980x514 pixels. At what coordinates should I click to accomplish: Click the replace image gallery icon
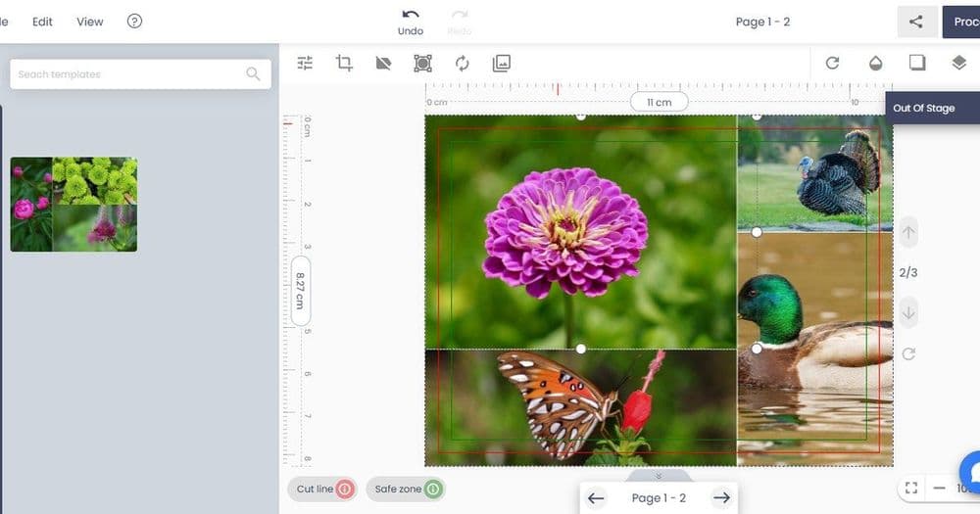(x=501, y=63)
